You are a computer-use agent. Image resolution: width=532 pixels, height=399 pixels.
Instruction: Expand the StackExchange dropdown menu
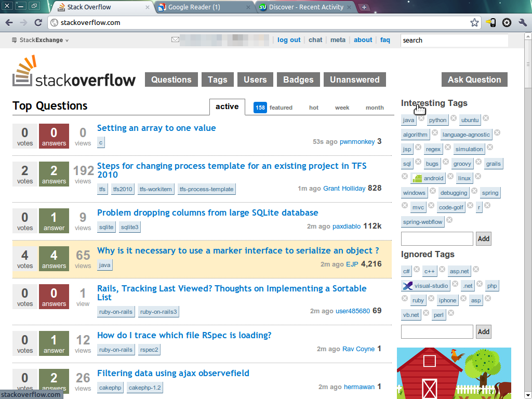(41, 40)
